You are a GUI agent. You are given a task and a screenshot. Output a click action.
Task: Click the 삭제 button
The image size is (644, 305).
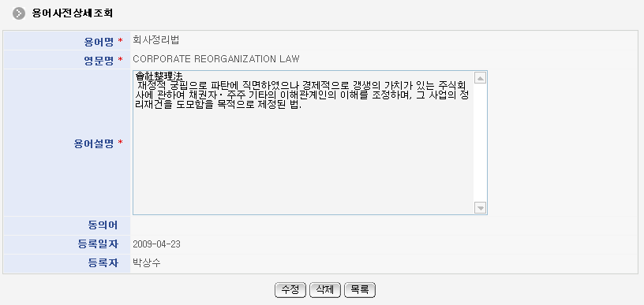pyautogui.click(x=325, y=290)
